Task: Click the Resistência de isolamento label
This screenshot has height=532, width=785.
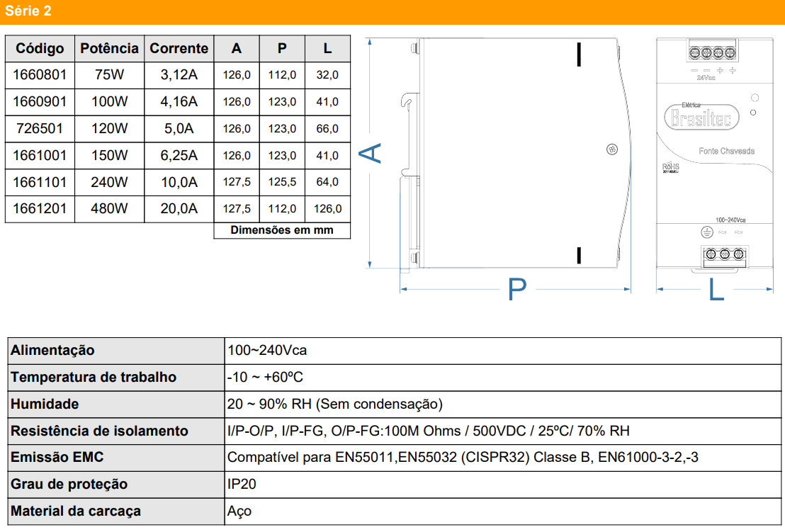Action: coord(100,431)
